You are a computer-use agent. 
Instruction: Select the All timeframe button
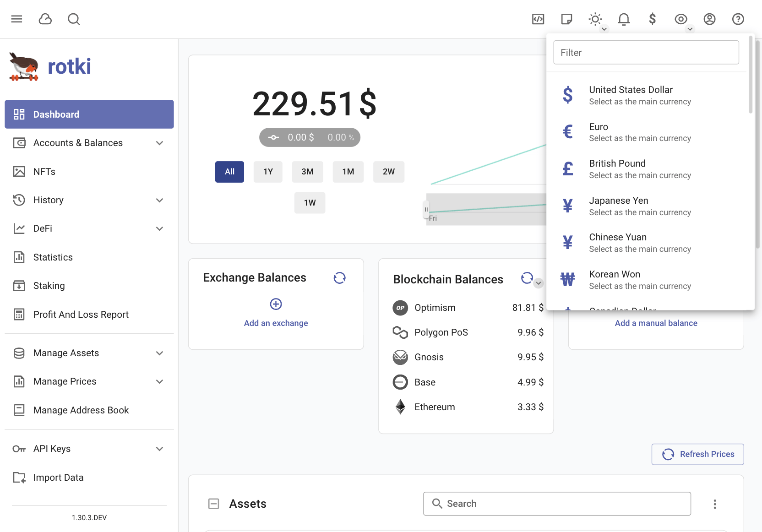230,172
